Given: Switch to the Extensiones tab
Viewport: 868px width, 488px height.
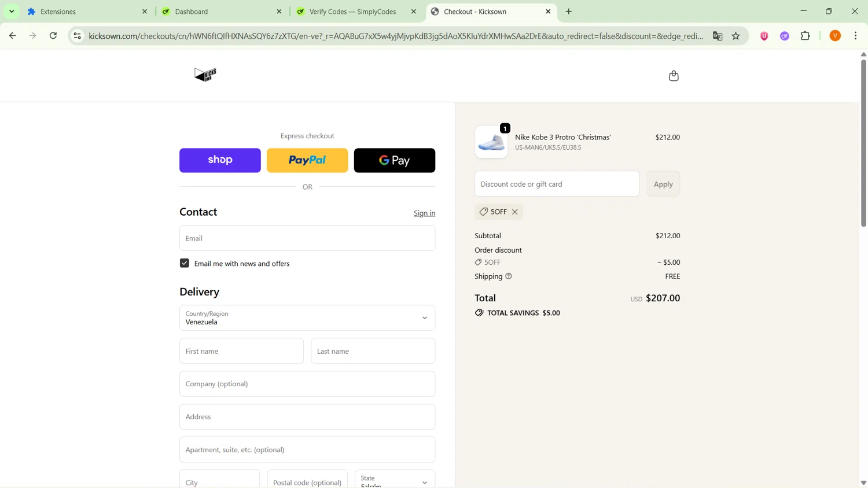Looking at the screenshot, I should click(x=87, y=12).
